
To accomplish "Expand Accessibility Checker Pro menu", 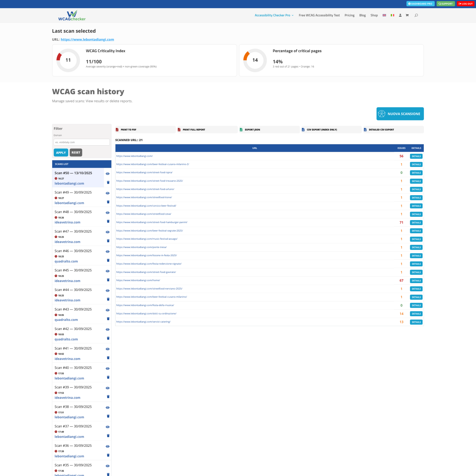I will 274,15.
